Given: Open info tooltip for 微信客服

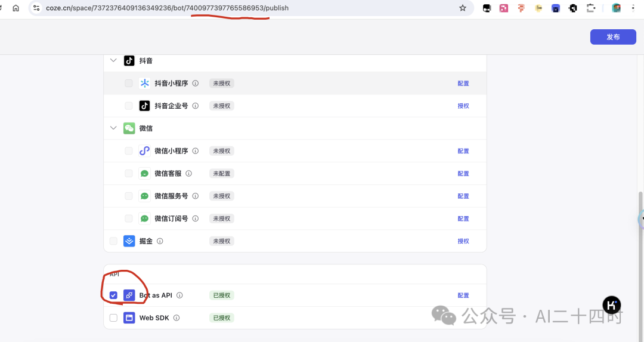Looking at the screenshot, I should click(x=188, y=174).
